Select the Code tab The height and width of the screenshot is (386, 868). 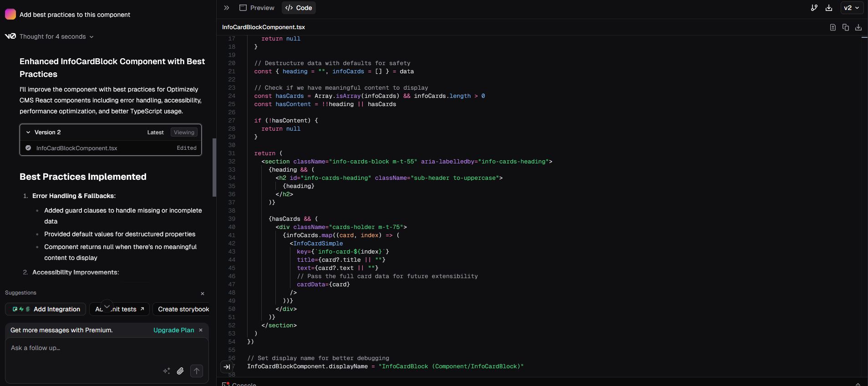[299, 8]
